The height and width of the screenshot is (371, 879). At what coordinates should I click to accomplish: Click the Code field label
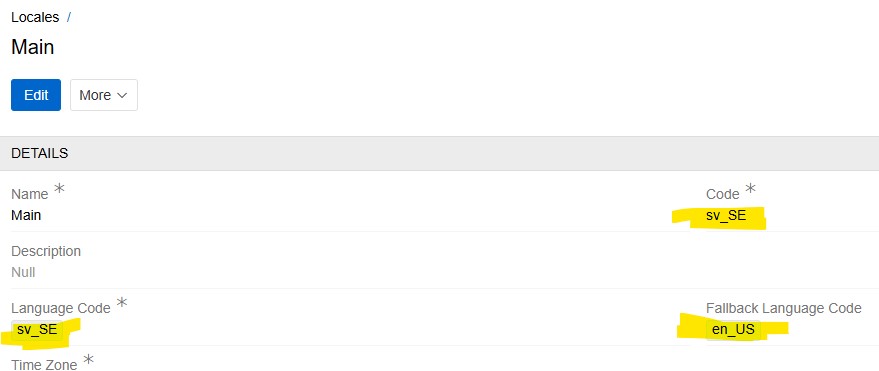point(723,194)
